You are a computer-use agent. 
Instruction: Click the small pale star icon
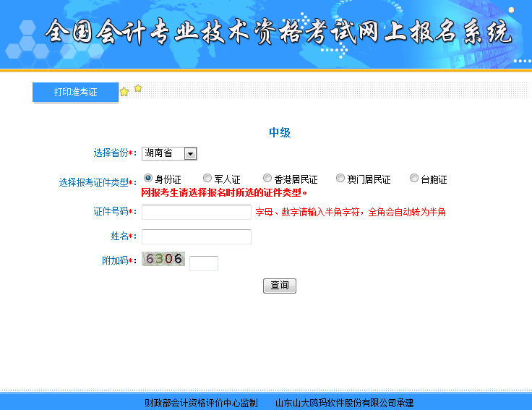point(138,88)
